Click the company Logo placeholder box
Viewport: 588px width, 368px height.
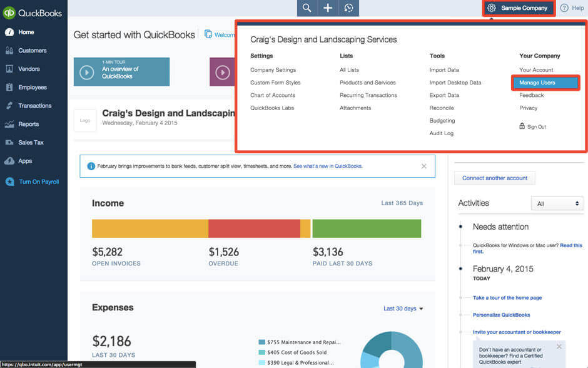click(85, 120)
